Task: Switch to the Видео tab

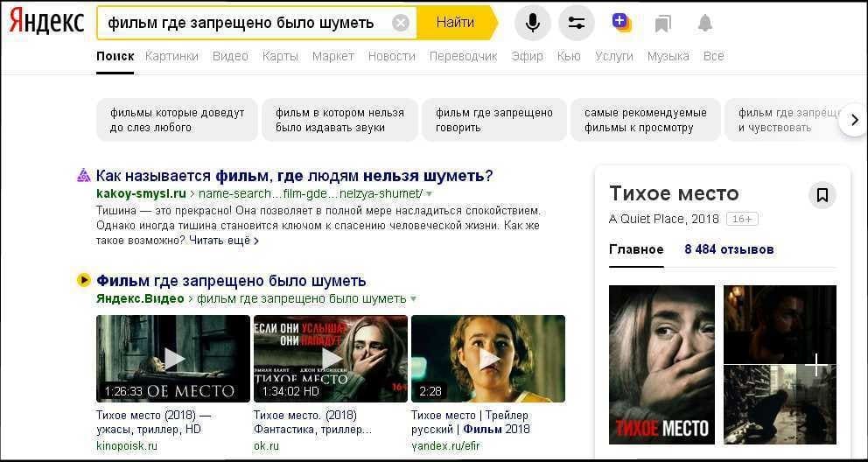Action: pyautogui.click(x=230, y=56)
